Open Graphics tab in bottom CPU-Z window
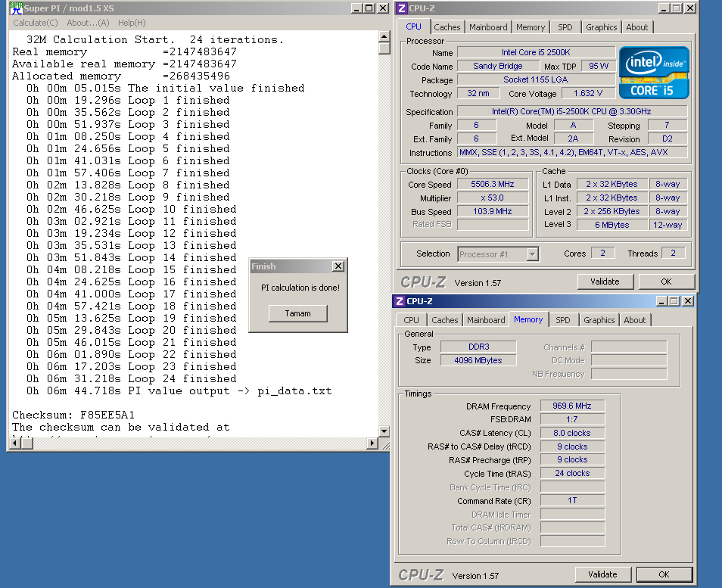The height and width of the screenshot is (588, 722). (x=599, y=320)
